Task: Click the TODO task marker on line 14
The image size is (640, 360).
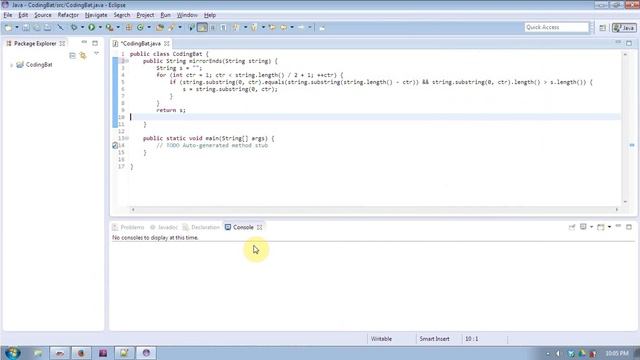Action: click(115, 145)
